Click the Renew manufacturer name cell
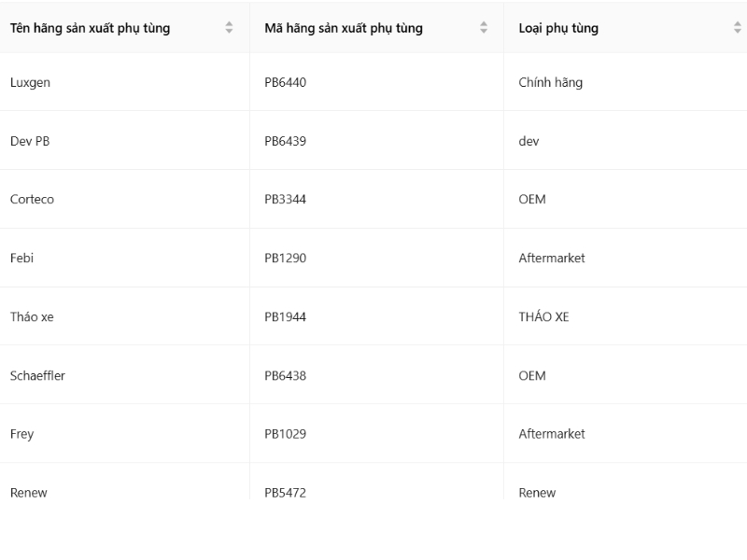 (28, 492)
